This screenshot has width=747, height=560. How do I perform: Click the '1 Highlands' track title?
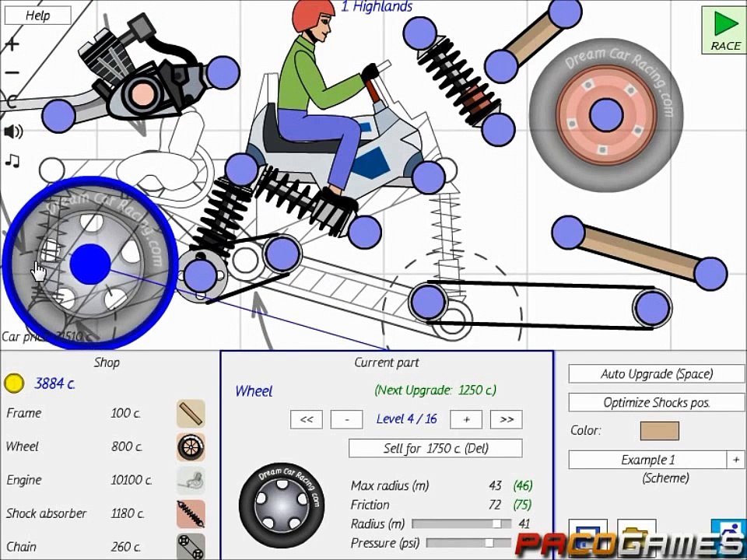click(x=377, y=7)
